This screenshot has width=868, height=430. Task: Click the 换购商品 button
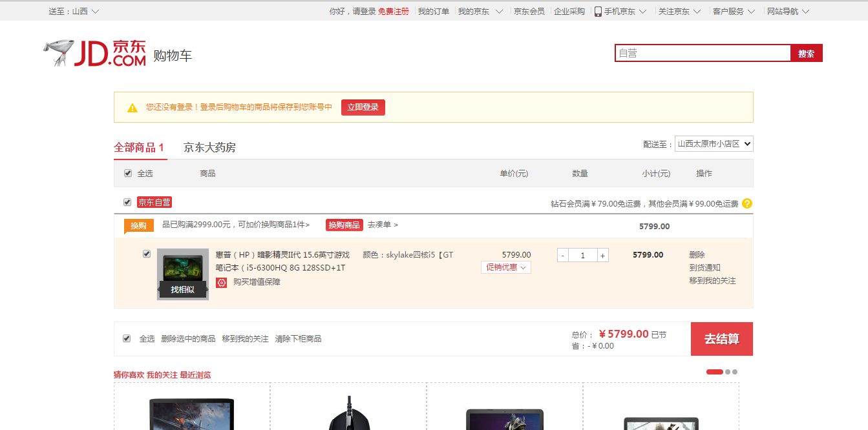344,225
